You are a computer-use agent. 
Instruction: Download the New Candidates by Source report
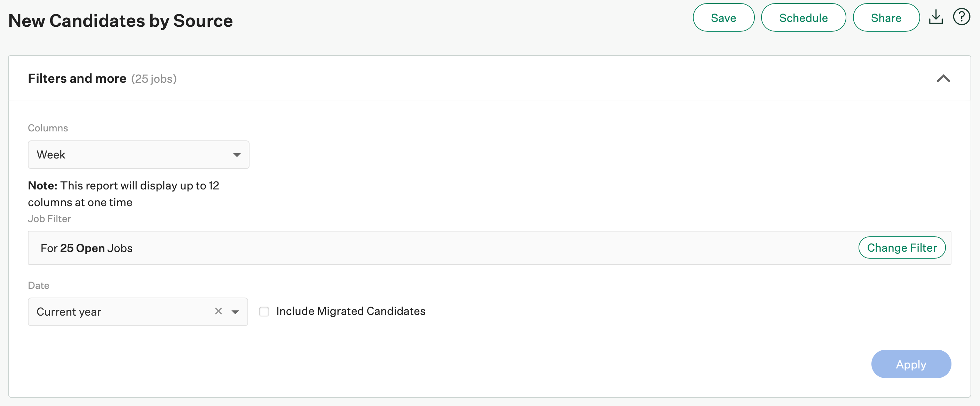coord(936,17)
